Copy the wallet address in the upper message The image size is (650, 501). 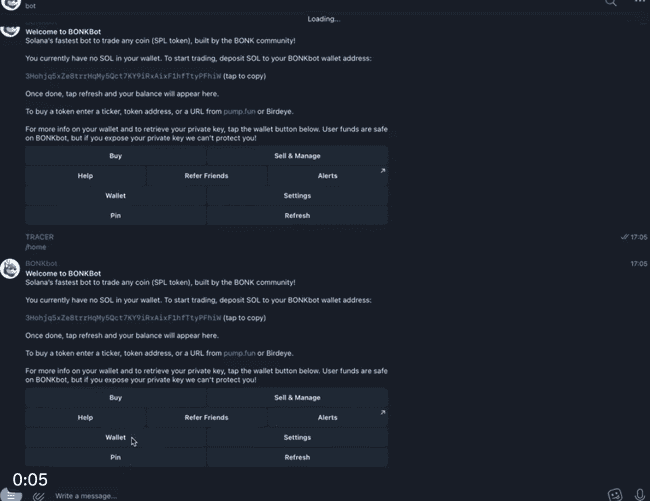(123, 76)
